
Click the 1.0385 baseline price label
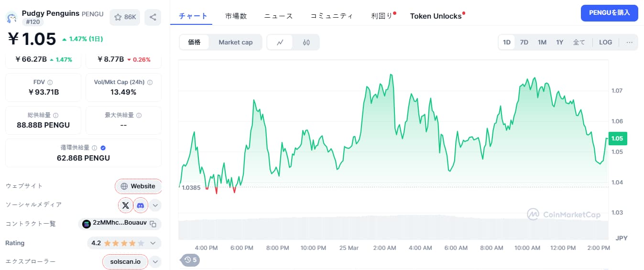pos(190,187)
